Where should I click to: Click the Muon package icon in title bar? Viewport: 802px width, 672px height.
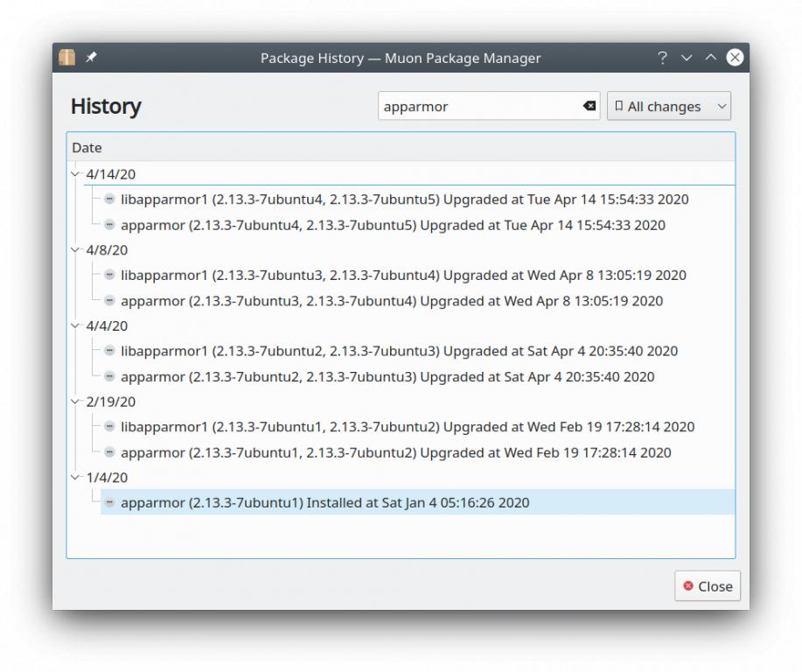(67, 58)
